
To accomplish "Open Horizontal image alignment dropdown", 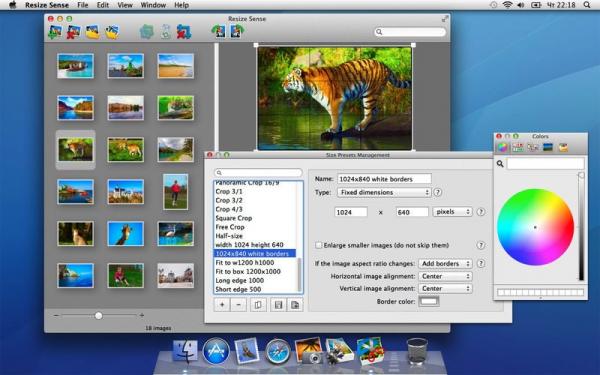I will click(445, 276).
